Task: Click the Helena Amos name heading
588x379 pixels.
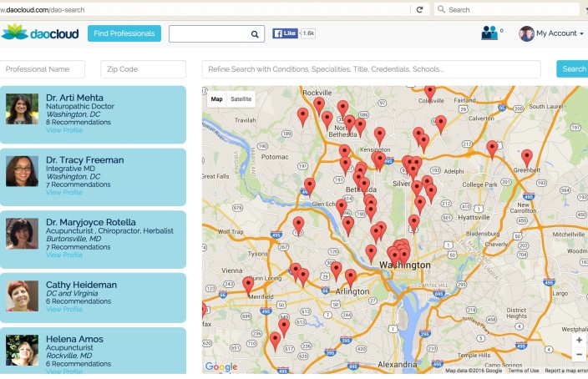Action: click(x=74, y=339)
